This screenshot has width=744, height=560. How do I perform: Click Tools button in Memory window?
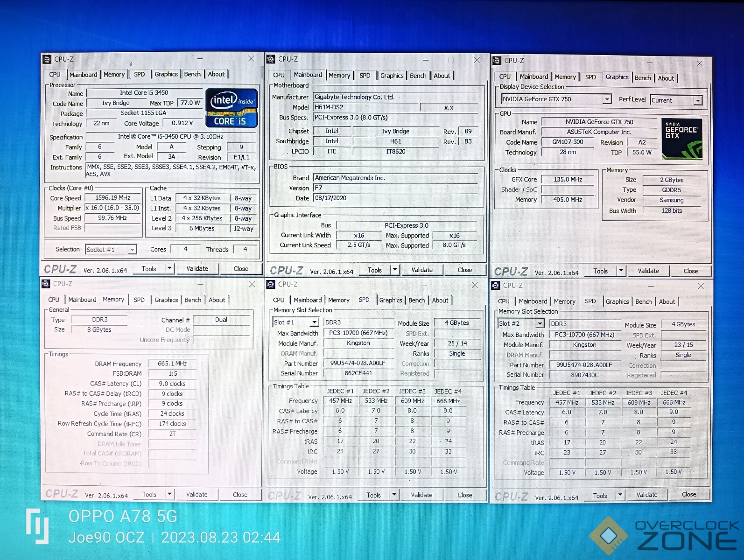point(149,495)
